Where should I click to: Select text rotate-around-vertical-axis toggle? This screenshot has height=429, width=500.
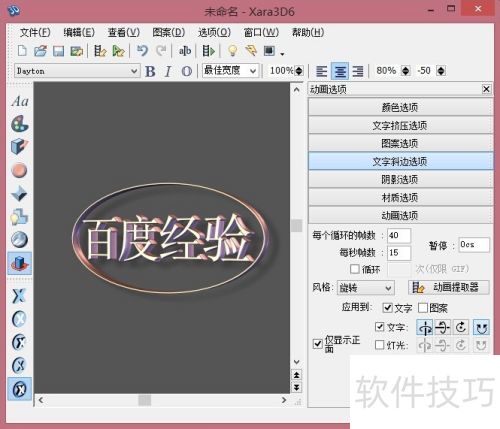(x=425, y=328)
